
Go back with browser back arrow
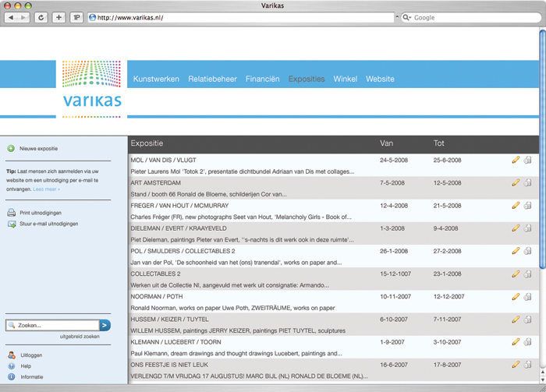[11, 17]
